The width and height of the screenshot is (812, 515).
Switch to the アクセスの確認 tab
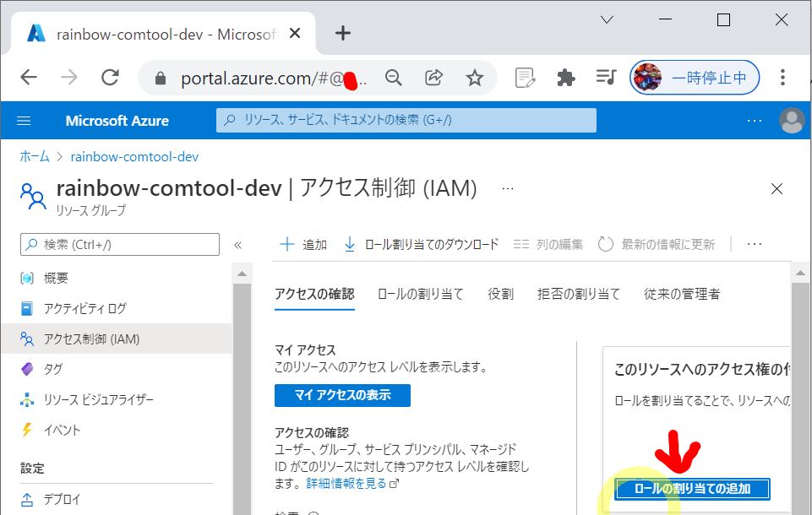coord(314,294)
